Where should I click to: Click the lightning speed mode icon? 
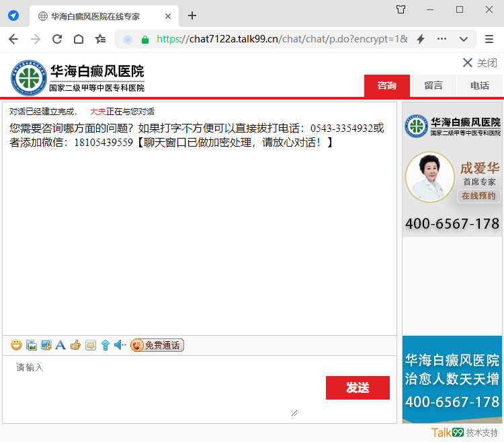coord(421,39)
